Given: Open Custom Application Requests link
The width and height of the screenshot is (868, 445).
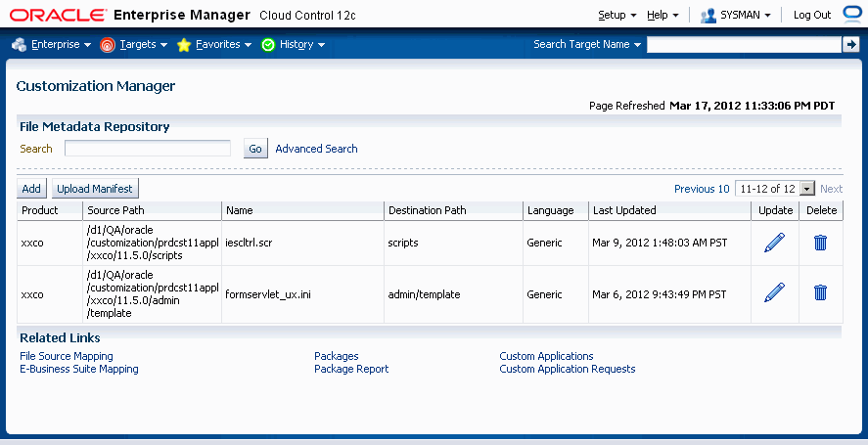Looking at the screenshot, I should click(567, 369).
